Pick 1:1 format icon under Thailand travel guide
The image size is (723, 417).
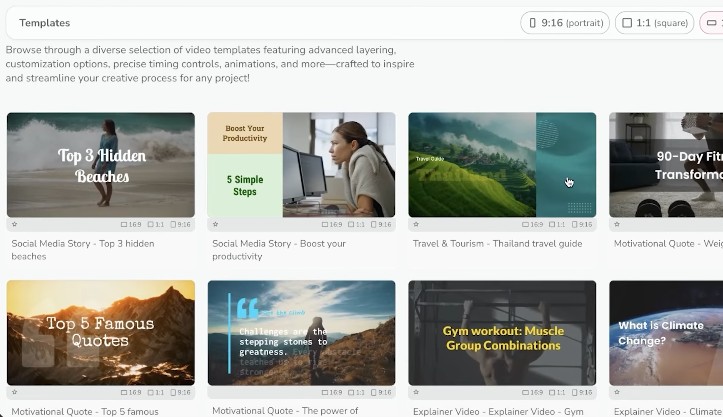click(x=559, y=225)
